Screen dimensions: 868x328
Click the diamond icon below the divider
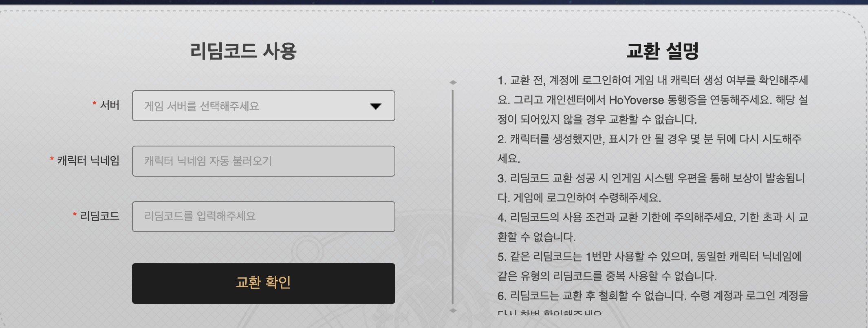click(454, 310)
